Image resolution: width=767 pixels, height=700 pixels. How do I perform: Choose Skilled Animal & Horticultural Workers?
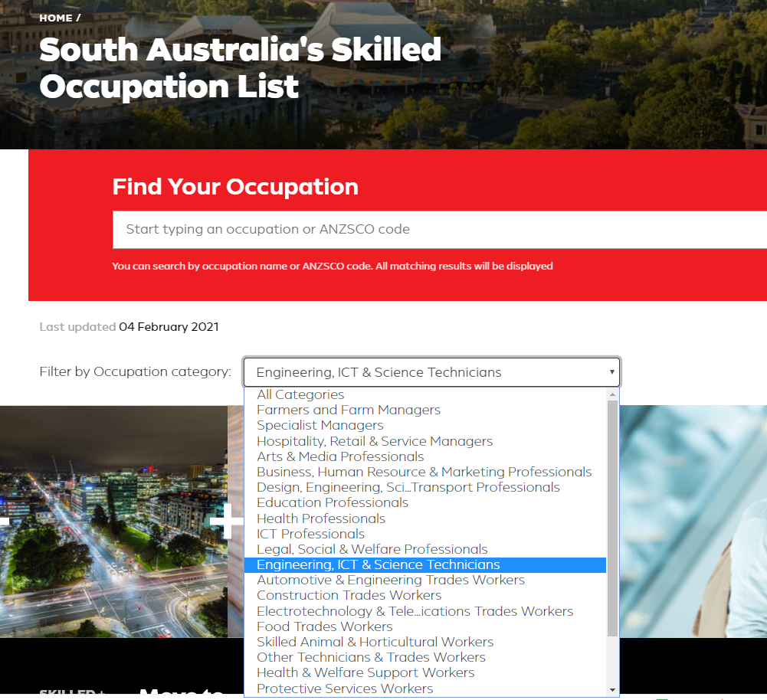pos(375,642)
